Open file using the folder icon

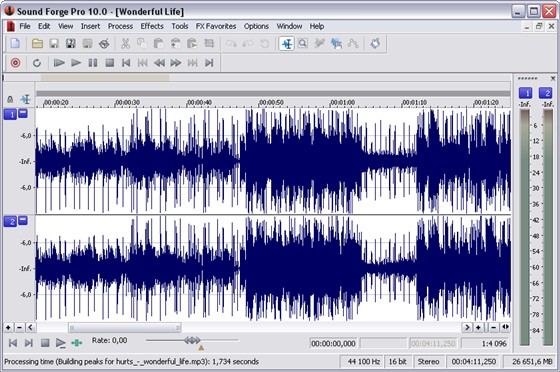tap(37, 44)
